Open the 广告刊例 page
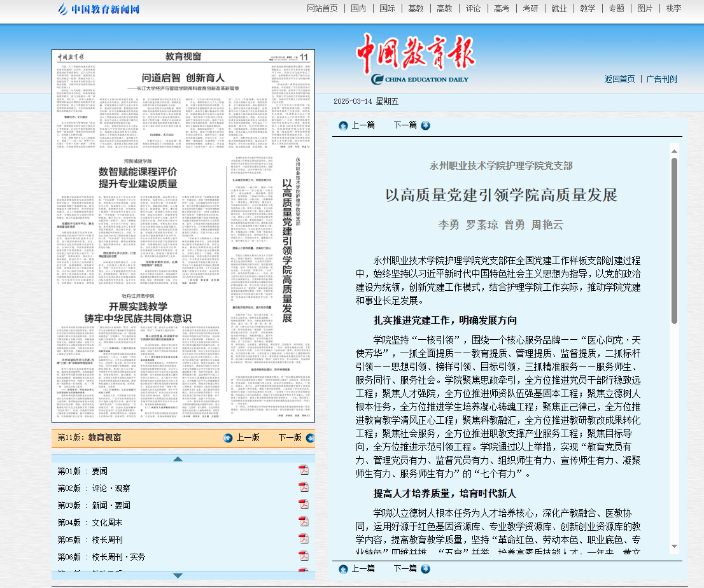The height and width of the screenshot is (588, 704). (x=660, y=79)
